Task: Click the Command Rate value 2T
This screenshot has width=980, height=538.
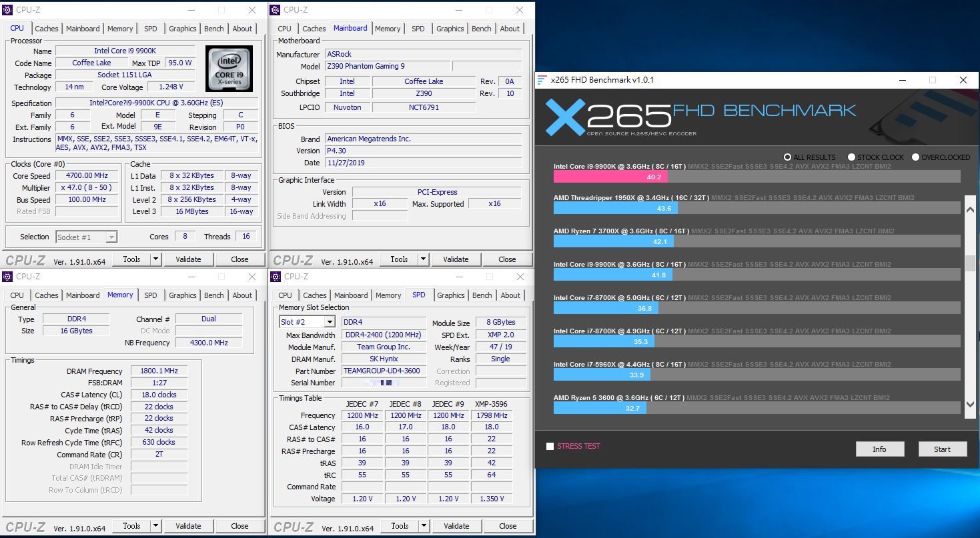Action: click(159, 454)
